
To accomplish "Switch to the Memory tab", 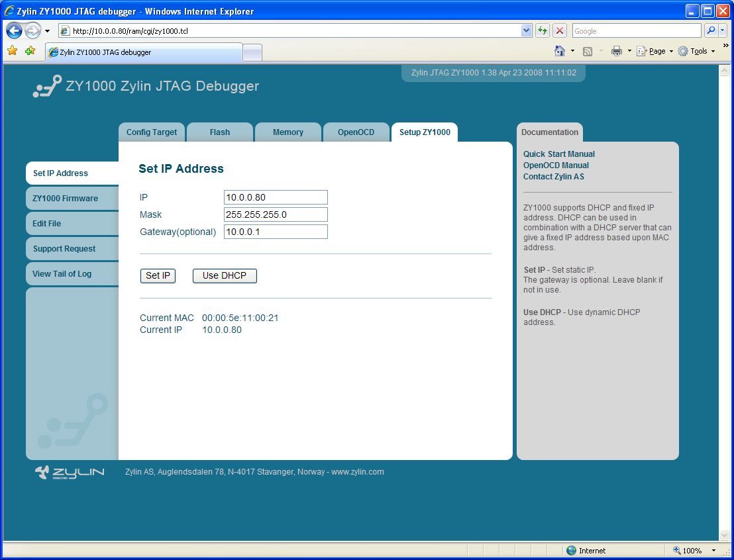I will (x=288, y=132).
